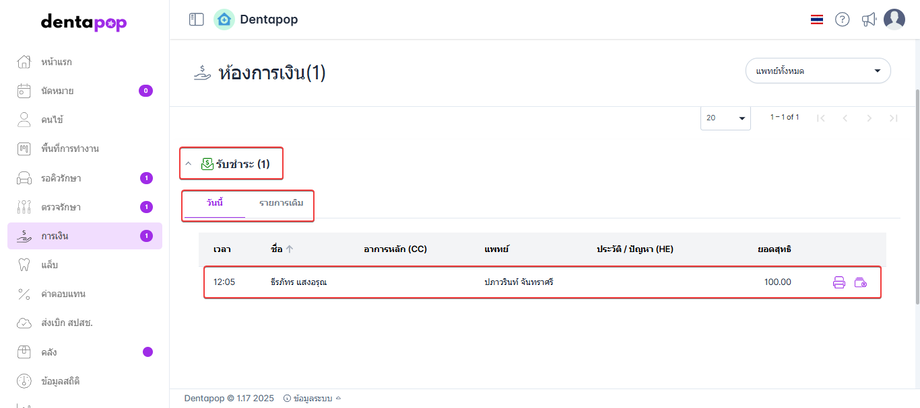Open the megaphone announcements icon

point(868,19)
